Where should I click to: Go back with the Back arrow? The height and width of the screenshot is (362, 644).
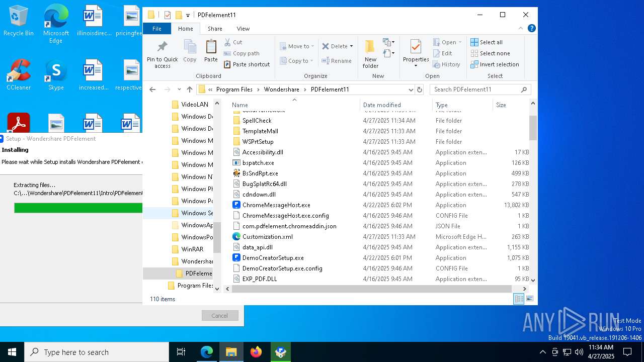pyautogui.click(x=152, y=89)
